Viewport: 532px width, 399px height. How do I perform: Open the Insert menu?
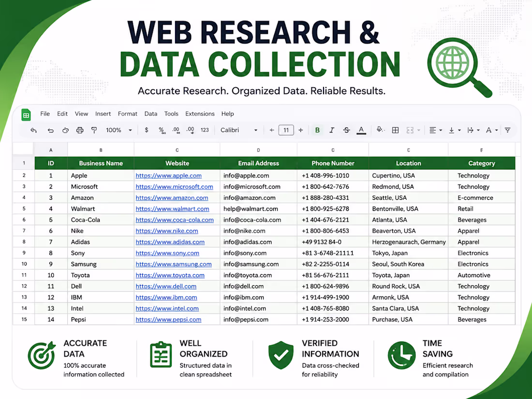(x=103, y=114)
